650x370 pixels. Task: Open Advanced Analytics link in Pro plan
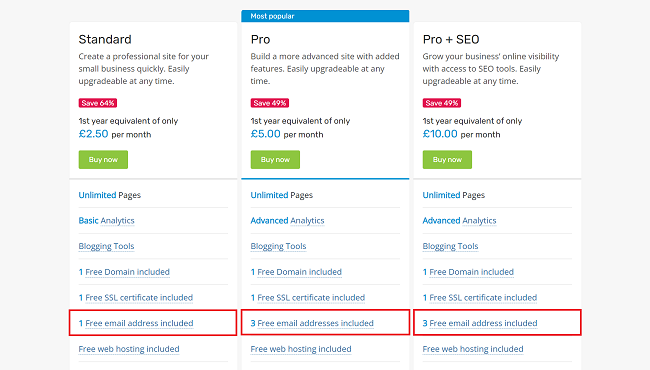click(287, 220)
